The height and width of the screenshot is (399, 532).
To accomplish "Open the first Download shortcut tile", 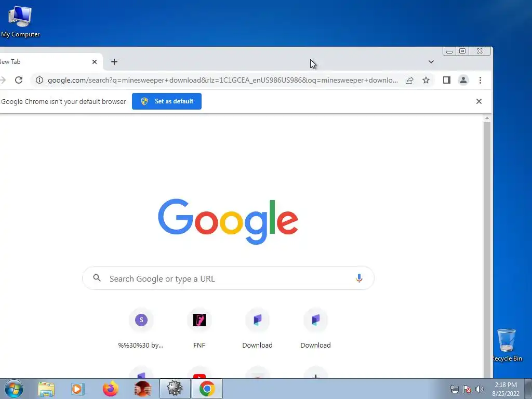I will pos(257,329).
